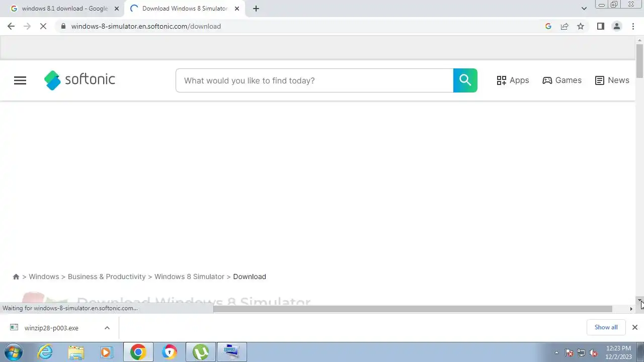Image resolution: width=644 pixels, height=362 pixels.
Task: Focus the Softonic search field
Action: 314,80
